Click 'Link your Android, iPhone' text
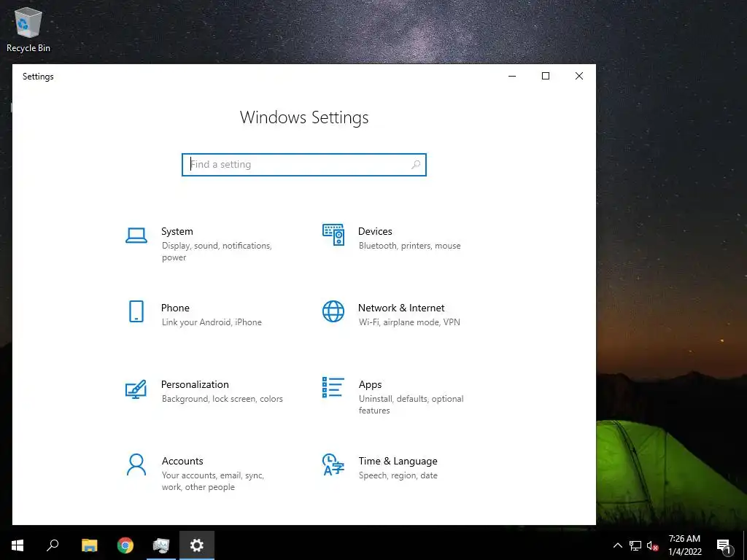 tap(212, 322)
